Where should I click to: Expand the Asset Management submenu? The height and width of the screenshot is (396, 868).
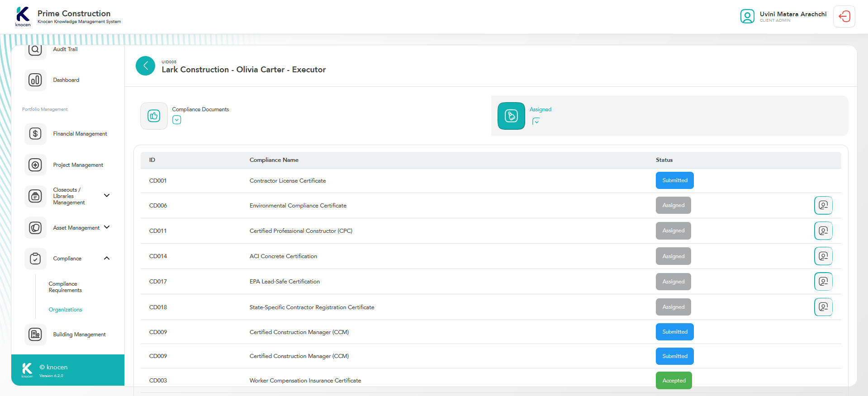point(107,227)
